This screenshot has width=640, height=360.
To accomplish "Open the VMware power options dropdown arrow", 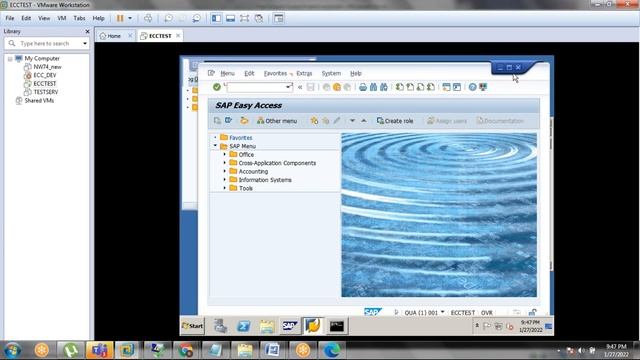I will click(x=130, y=18).
